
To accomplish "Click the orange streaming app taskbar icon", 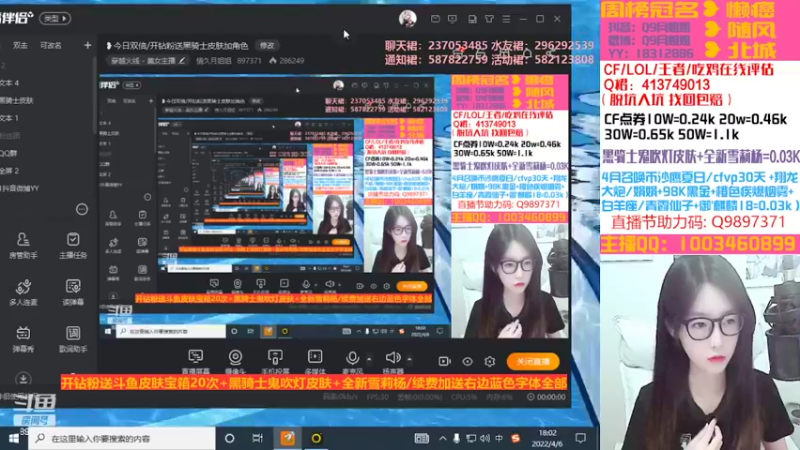I will [287, 438].
